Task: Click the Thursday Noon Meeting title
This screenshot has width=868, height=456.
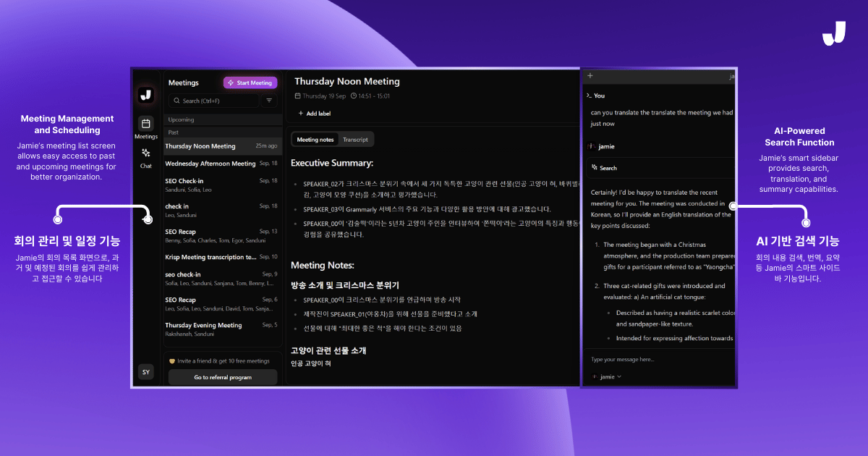Action: pyautogui.click(x=347, y=82)
